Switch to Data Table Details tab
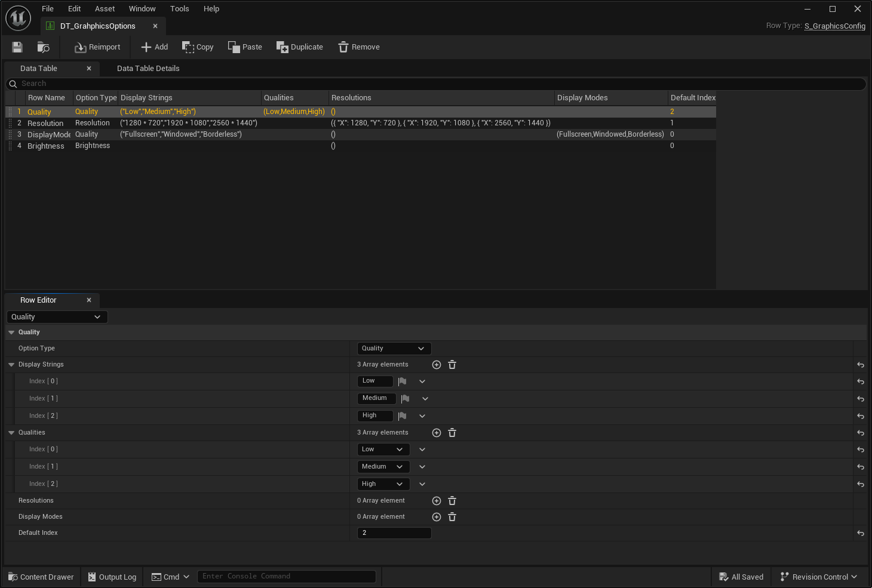 click(148, 69)
